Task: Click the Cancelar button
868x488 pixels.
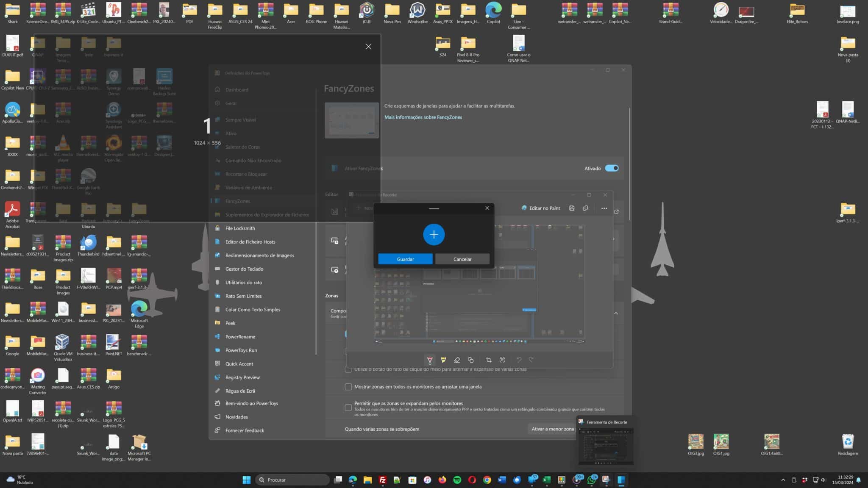Action: pyautogui.click(x=462, y=259)
